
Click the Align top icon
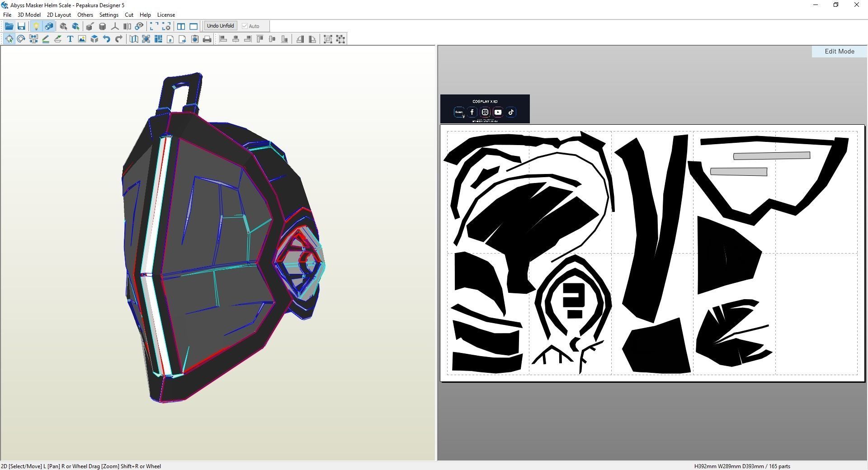tap(260, 39)
